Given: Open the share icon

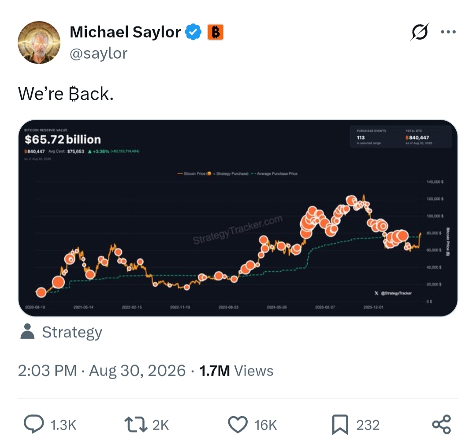Looking at the screenshot, I should [442, 424].
